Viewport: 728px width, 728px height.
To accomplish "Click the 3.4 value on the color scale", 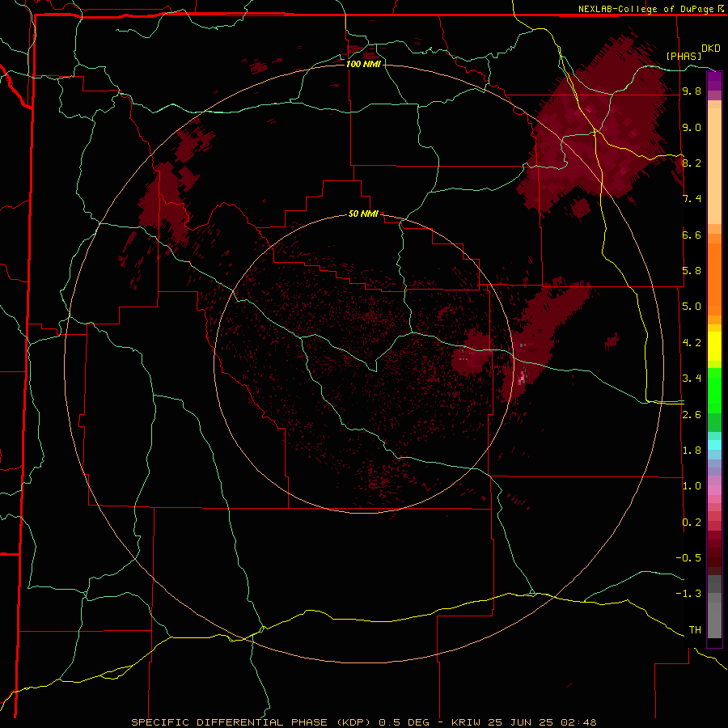I will (692, 379).
